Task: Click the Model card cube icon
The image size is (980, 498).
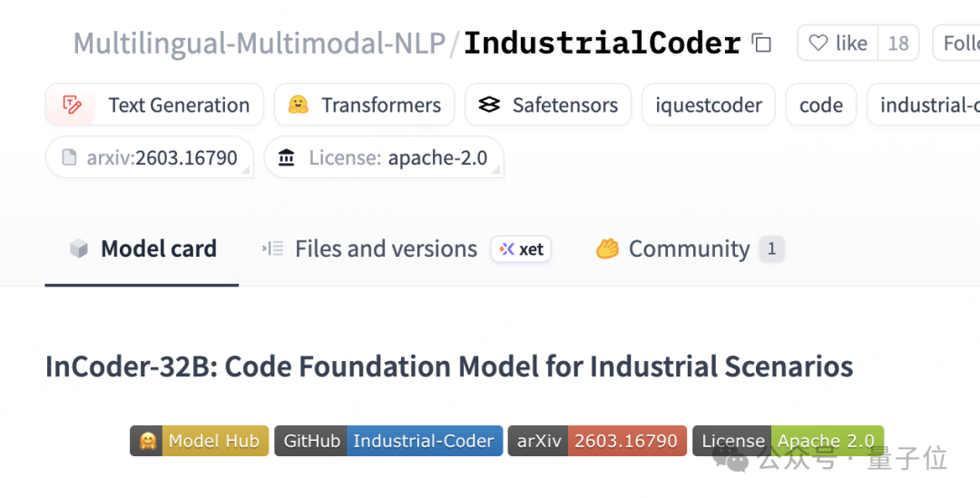Action: point(79,249)
